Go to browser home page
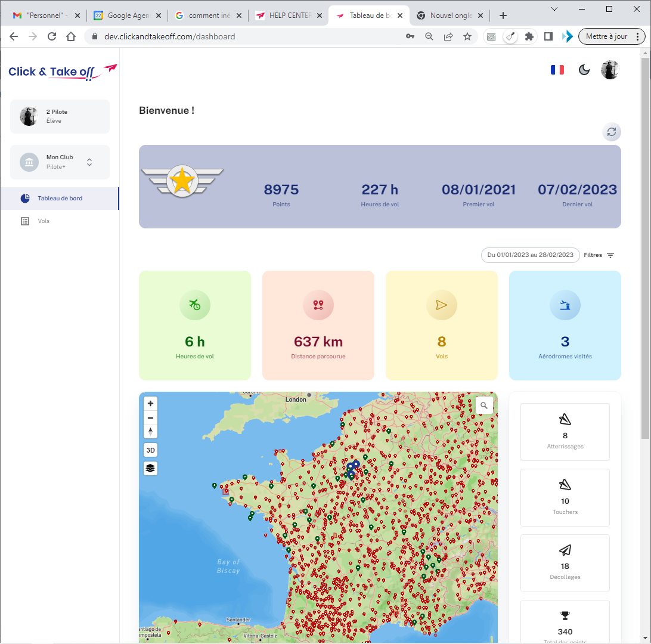Image resolution: width=651 pixels, height=644 pixels. [x=71, y=36]
